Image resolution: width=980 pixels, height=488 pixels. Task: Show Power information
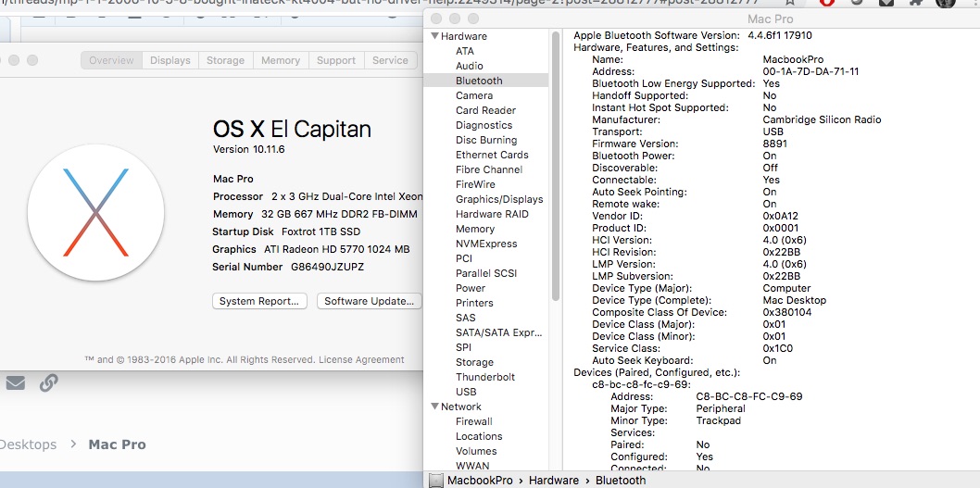pyautogui.click(x=470, y=288)
